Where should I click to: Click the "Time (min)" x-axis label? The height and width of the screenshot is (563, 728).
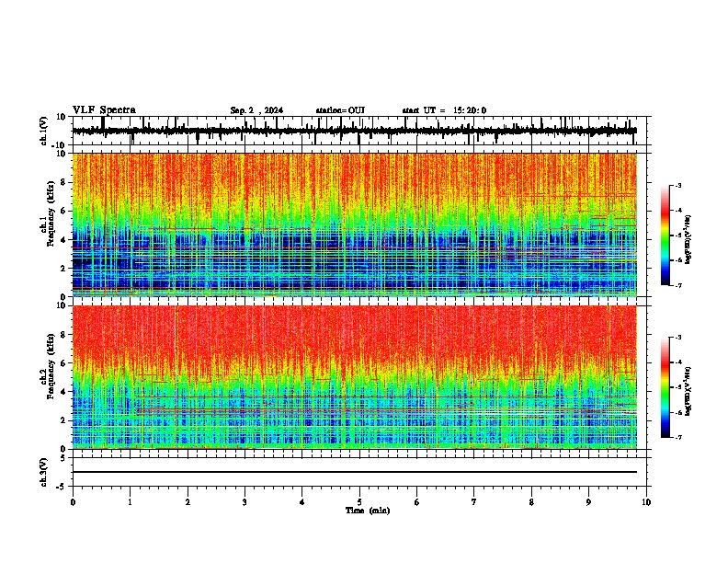pyautogui.click(x=368, y=511)
